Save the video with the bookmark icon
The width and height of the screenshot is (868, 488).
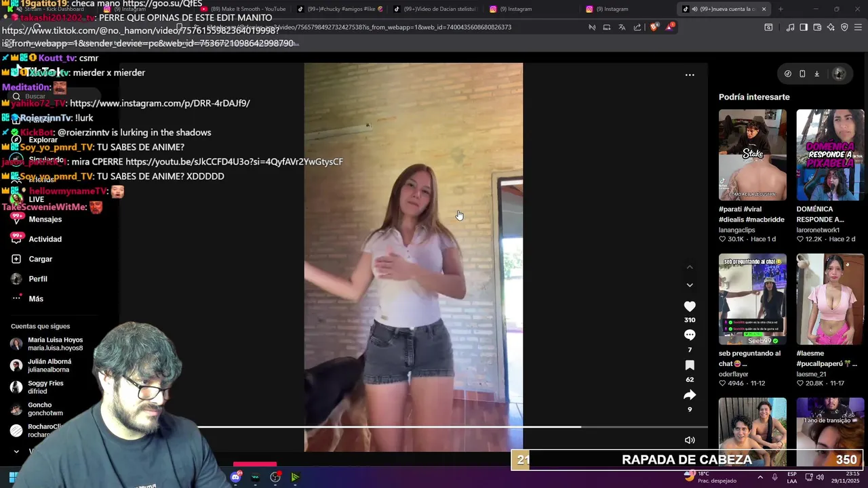point(690,365)
